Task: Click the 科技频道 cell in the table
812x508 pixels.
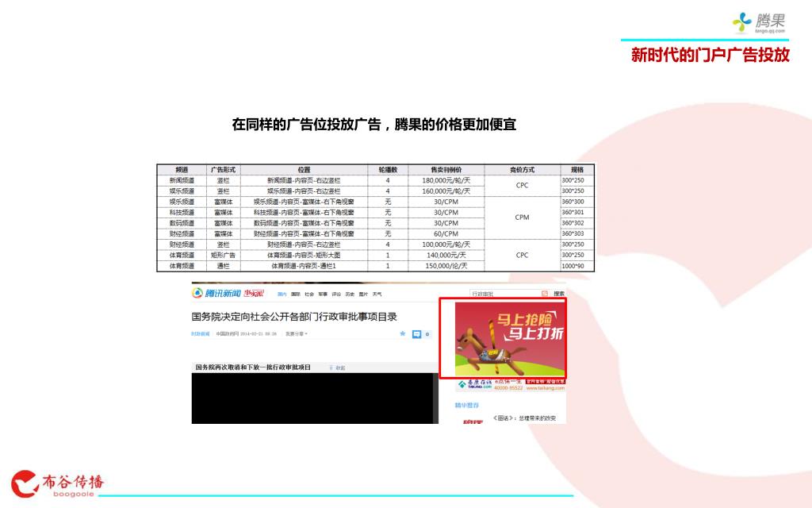Action: (182, 213)
